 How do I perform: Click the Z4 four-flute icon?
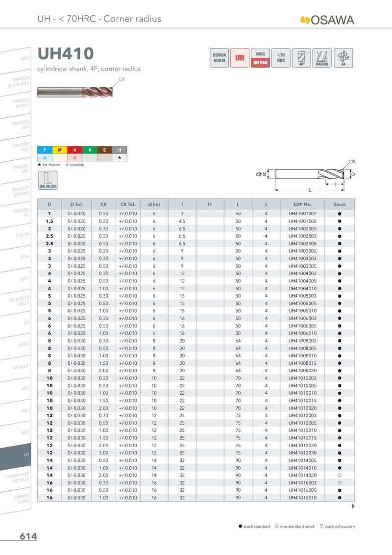click(x=343, y=58)
